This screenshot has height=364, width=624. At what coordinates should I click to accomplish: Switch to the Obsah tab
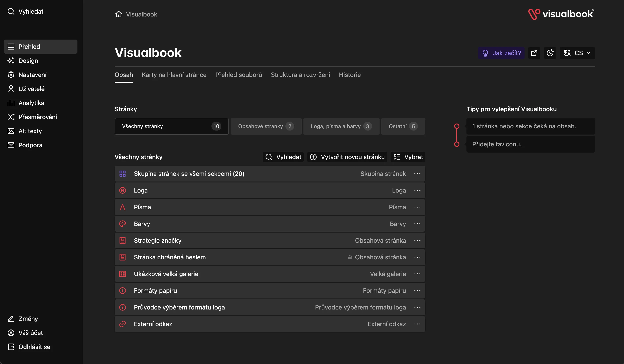click(x=124, y=75)
